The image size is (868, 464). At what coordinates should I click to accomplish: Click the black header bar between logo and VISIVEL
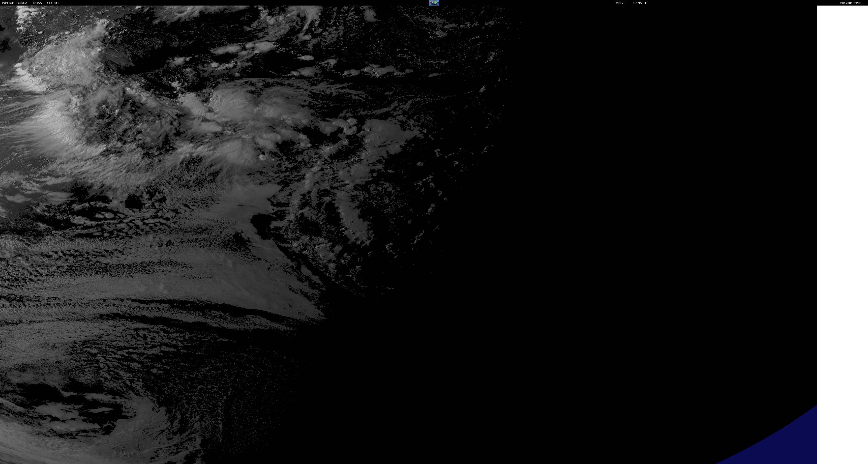(526, 3)
